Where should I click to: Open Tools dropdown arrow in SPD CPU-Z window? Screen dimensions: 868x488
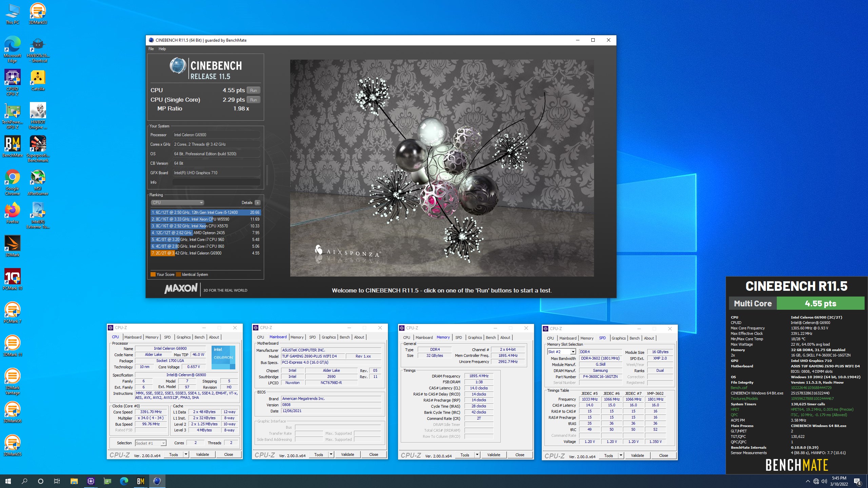pyautogui.click(x=621, y=455)
